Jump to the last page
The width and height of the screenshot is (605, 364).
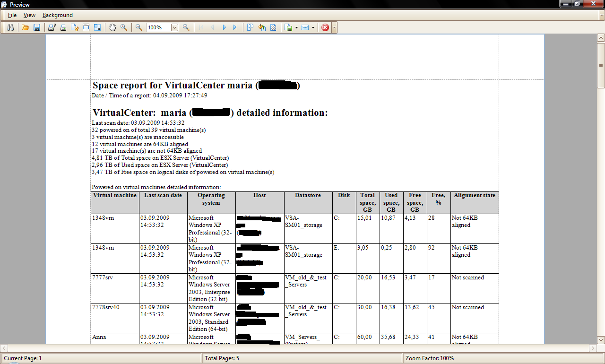(x=235, y=28)
